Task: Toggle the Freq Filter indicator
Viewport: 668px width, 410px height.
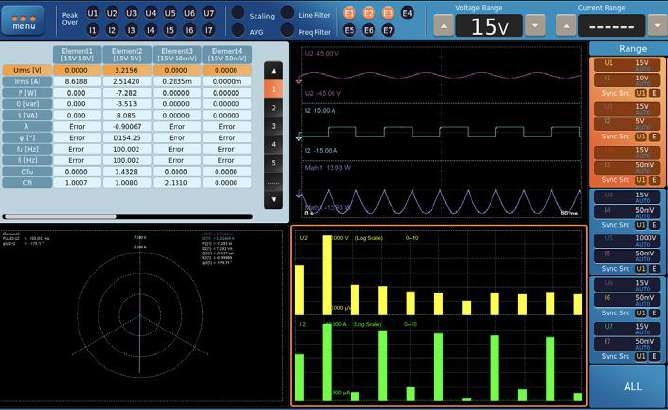Action: [288, 30]
